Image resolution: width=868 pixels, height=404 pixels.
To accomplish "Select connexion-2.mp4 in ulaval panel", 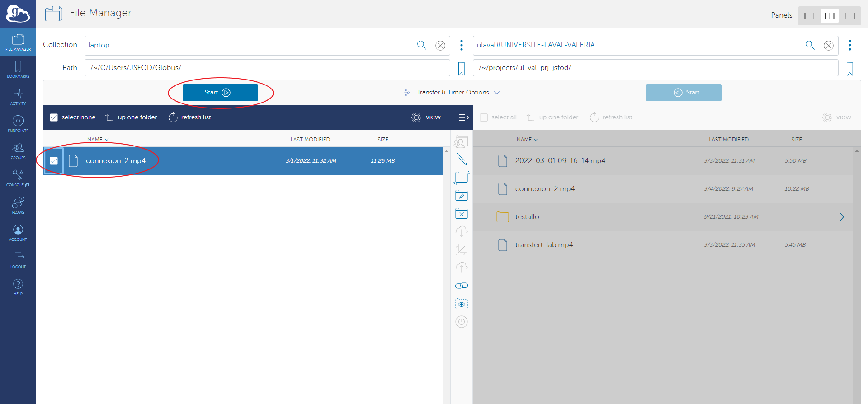I will pos(663,189).
